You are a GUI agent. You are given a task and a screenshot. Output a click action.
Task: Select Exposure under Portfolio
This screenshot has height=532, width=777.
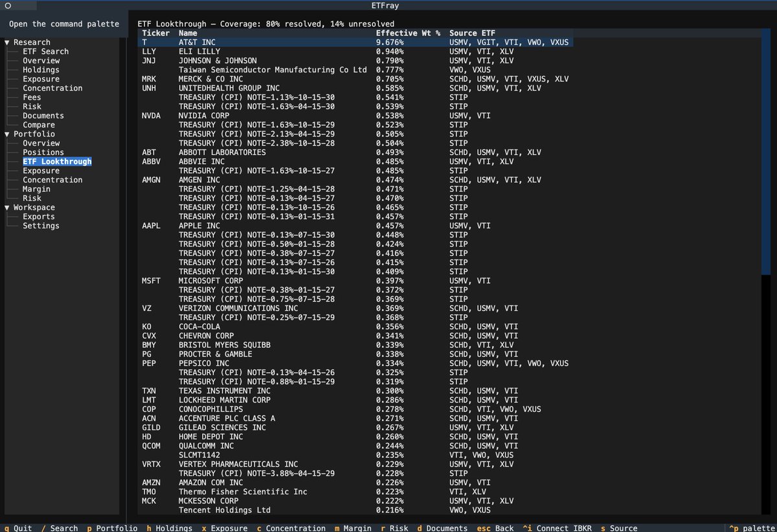point(41,171)
